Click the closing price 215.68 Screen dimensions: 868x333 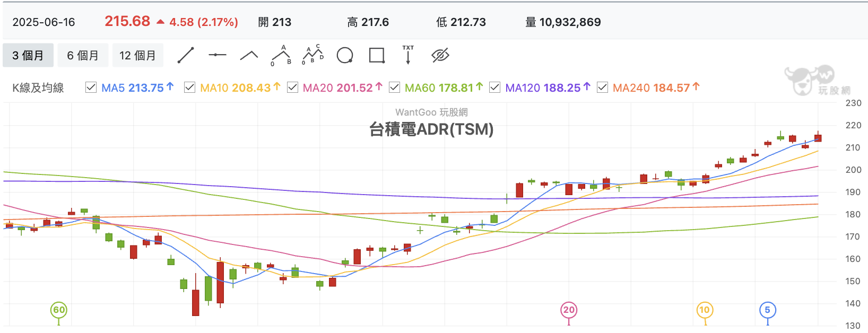pyautogui.click(x=127, y=21)
